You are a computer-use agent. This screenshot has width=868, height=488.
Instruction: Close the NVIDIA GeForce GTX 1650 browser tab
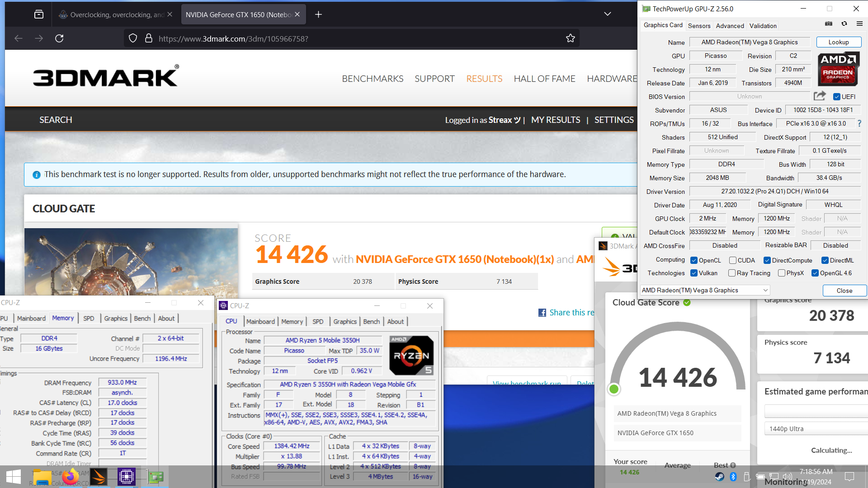[x=297, y=14]
